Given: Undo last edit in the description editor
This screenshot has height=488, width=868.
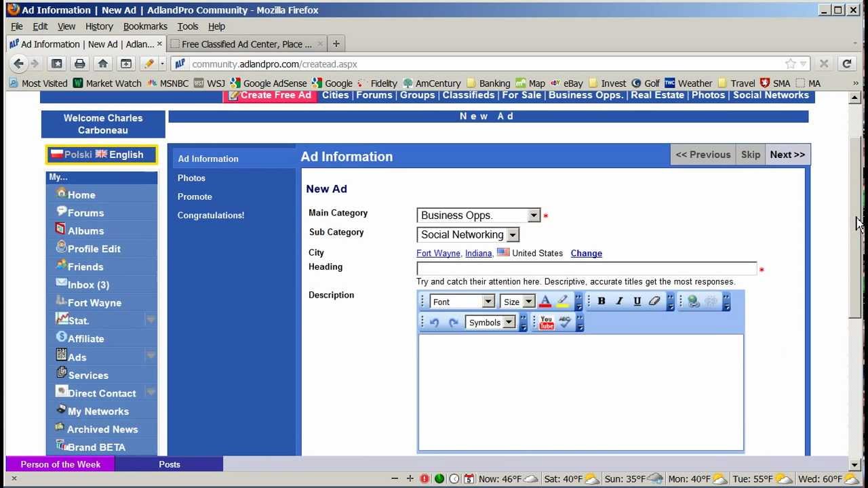Looking at the screenshot, I should pos(434,322).
